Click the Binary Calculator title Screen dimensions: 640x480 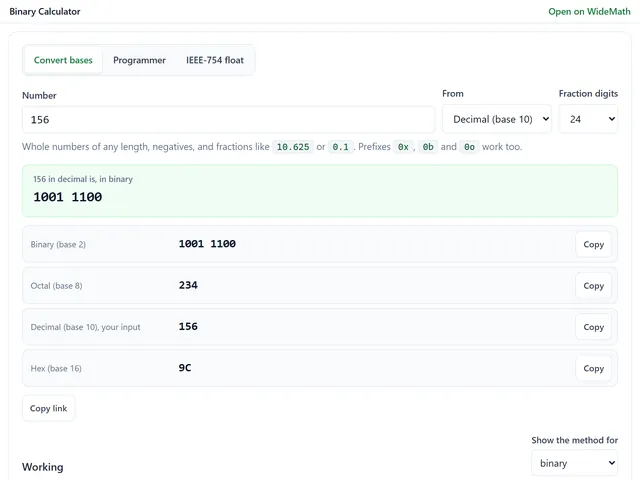point(45,11)
